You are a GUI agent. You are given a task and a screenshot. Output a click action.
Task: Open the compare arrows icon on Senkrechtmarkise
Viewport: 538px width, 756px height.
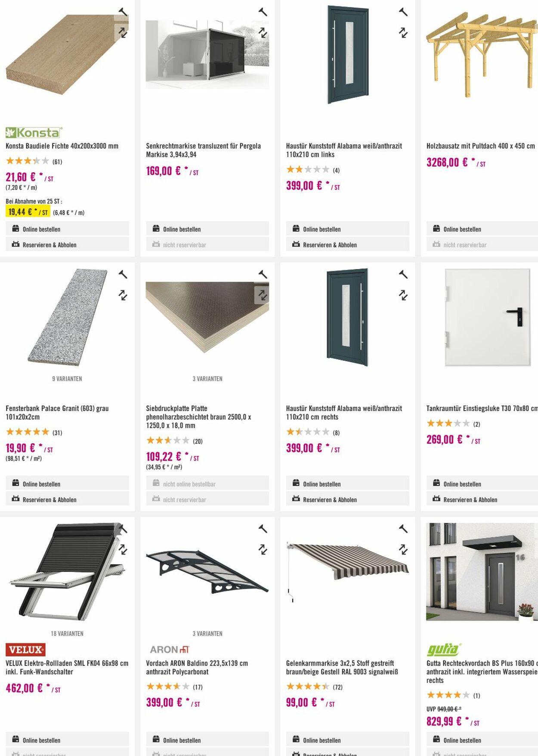263,34
